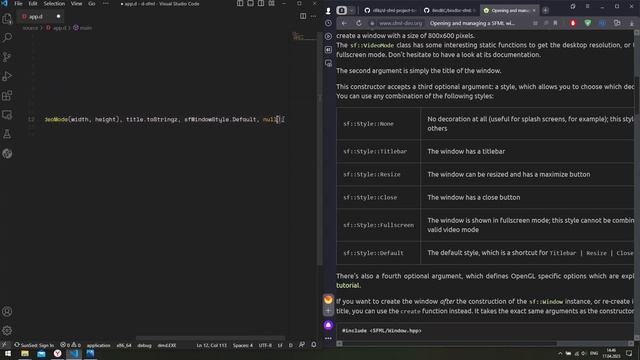Click the main symbol breadcrumb
640x360 pixels.
83,28
